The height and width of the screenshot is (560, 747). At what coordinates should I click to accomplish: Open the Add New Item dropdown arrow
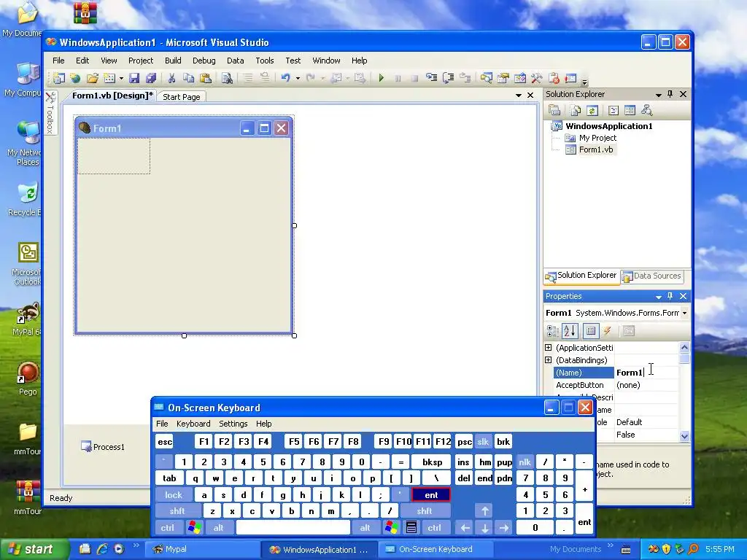[x=121, y=78]
